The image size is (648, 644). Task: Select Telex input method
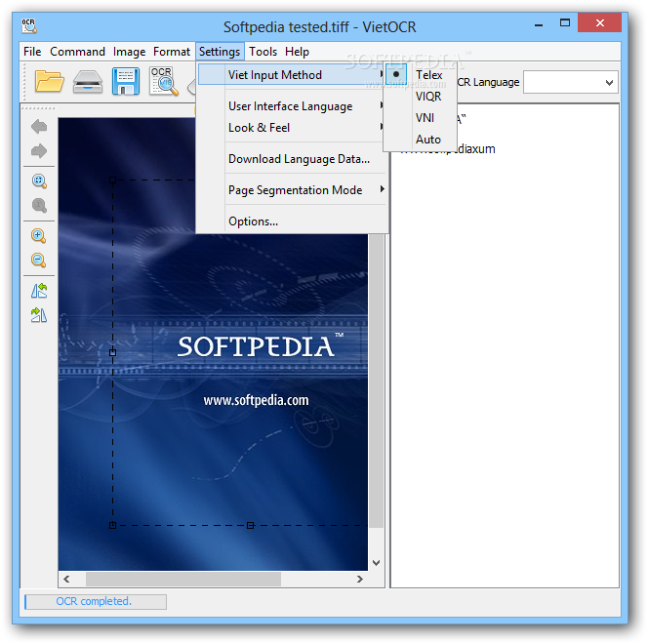[x=420, y=75]
